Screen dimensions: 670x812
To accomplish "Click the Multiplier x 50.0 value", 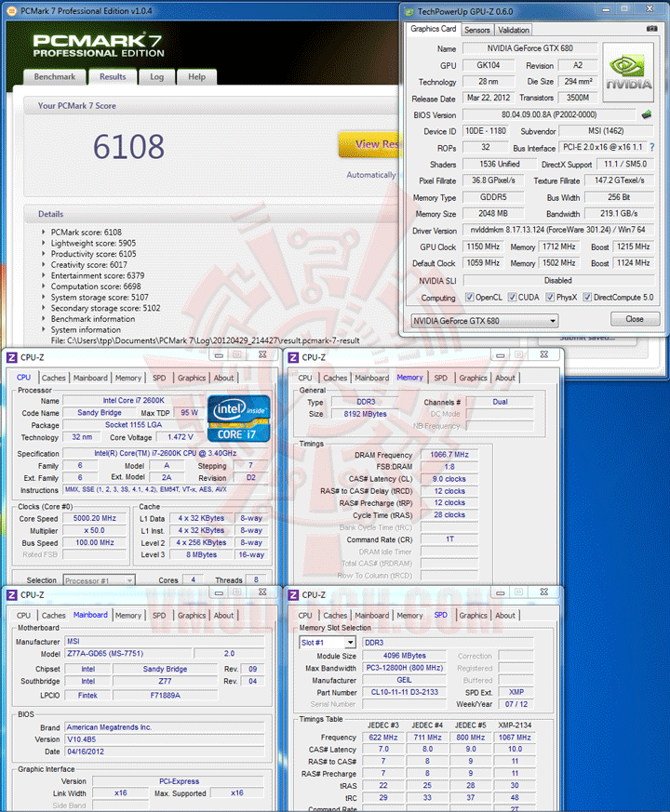I will click(x=94, y=531).
